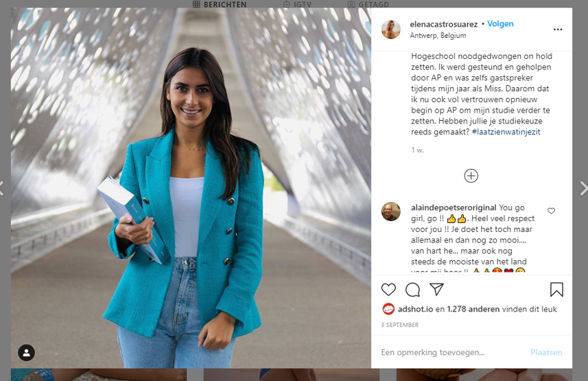Show tagged people icon on the photo
The image size is (588, 381).
[x=26, y=352]
